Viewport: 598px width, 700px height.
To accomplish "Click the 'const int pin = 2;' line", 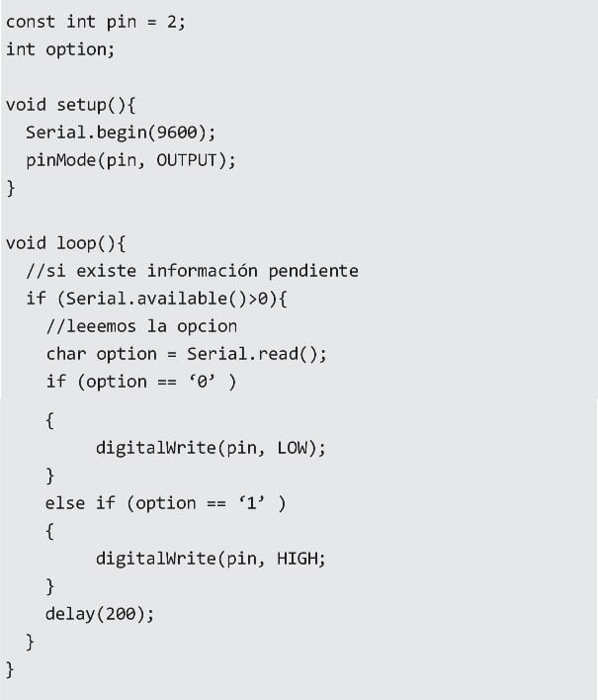I will [96, 22].
